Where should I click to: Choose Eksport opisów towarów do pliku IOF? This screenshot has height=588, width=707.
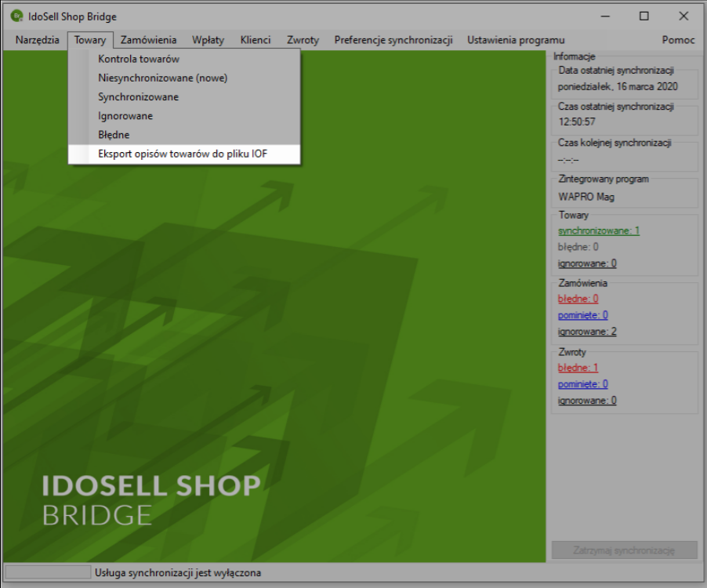tap(184, 154)
